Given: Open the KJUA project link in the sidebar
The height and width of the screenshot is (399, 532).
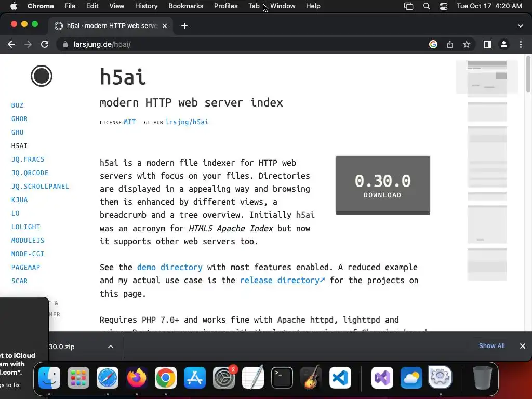Looking at the screenshot, I should click(19, 200).
